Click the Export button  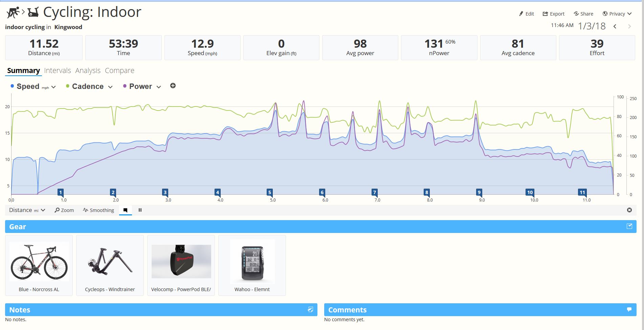[x=553, y=14]
